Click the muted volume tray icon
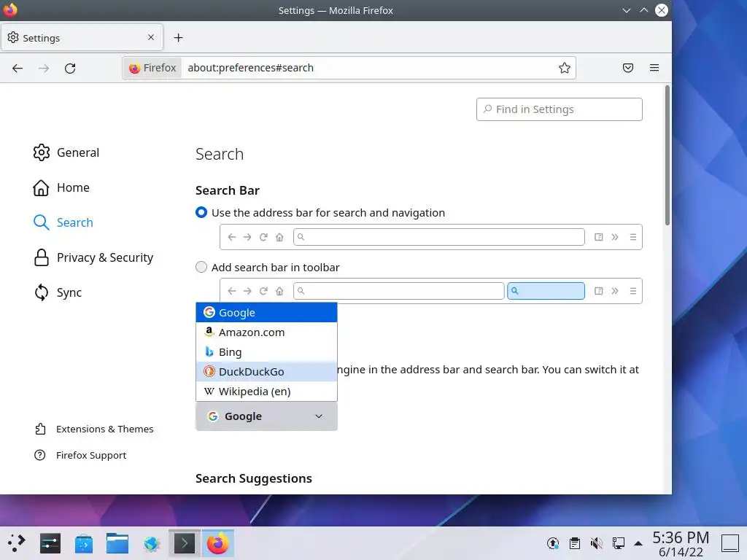The height and width of the screenshot is (560, 747). tap(597, 542)
